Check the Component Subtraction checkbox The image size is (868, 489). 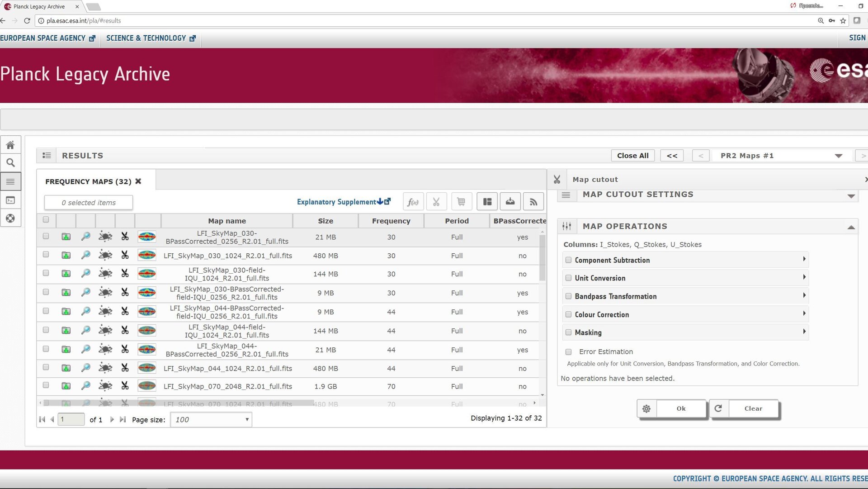[x=569, y=260]
